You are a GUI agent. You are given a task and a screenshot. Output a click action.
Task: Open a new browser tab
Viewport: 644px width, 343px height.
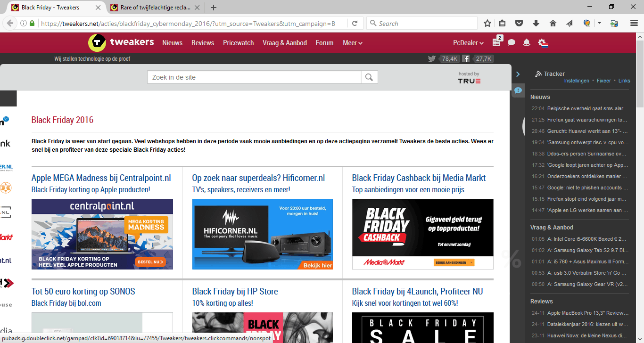click(x=214, y=8)
